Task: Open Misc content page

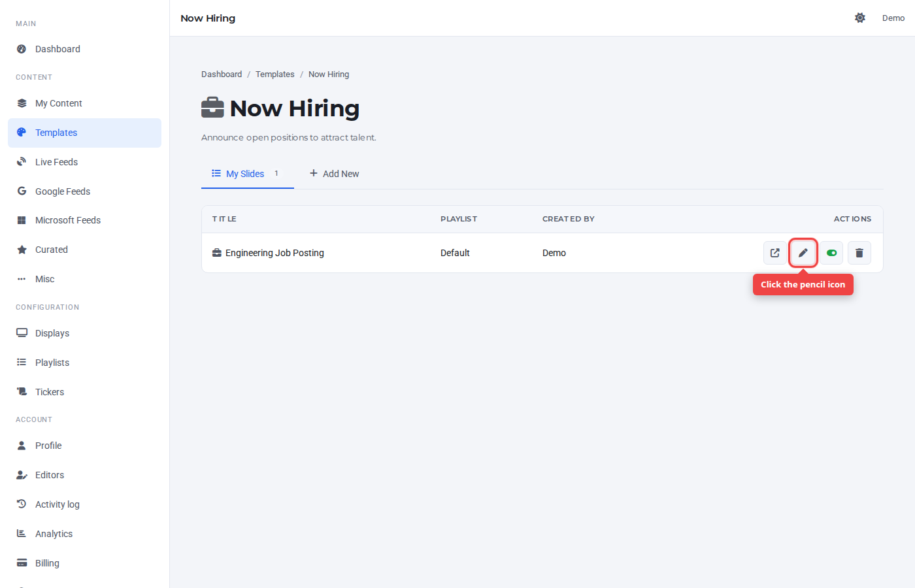Action: 84,279
